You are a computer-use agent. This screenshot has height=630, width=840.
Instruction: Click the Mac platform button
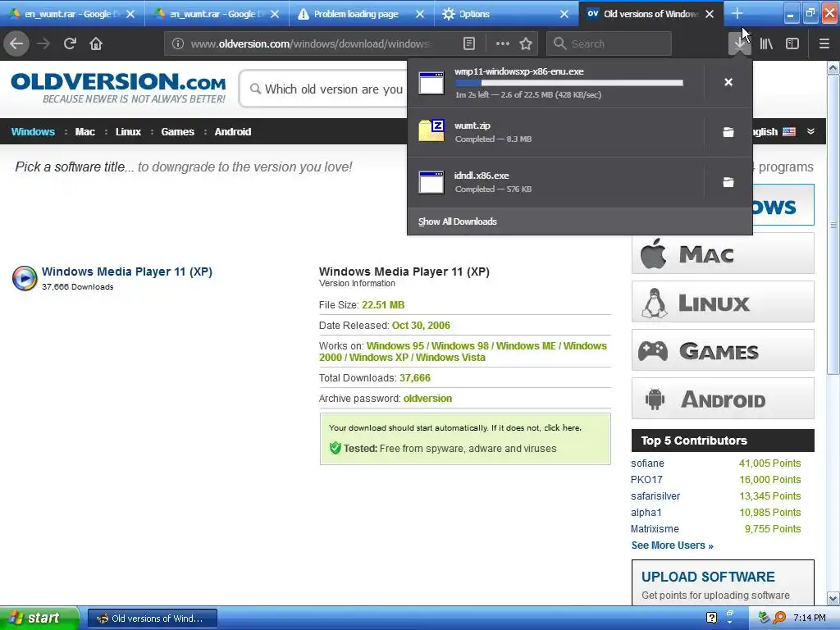coord(723,253)
